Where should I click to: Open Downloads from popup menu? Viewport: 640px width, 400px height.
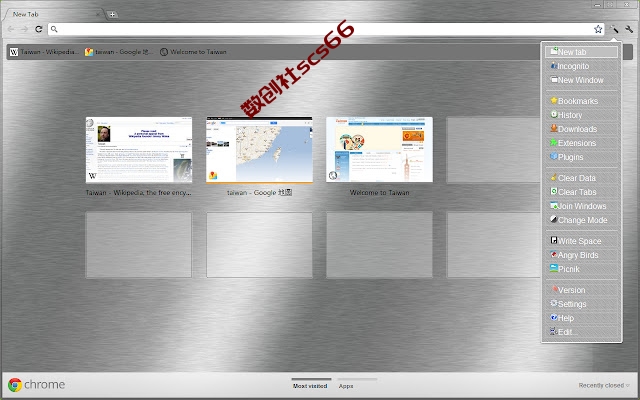click(581, 129)
